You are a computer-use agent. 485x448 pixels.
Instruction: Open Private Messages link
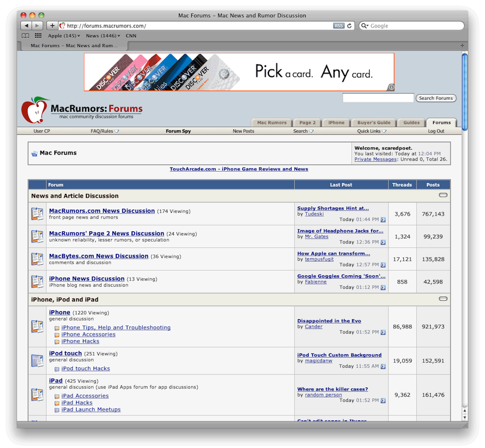tap(375, 159)
